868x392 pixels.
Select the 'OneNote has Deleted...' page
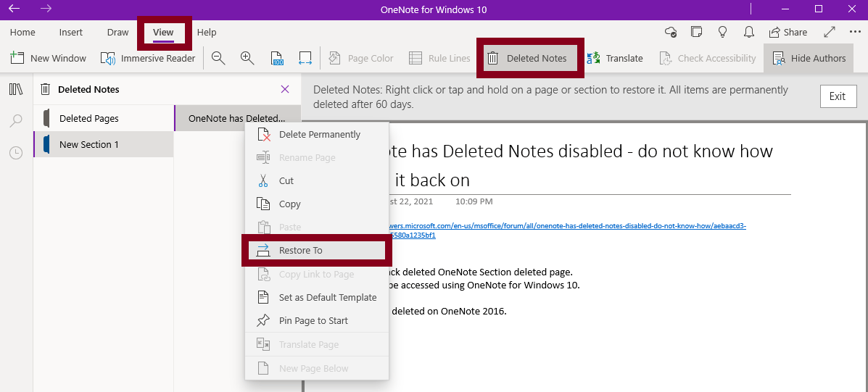tap(237, 118)
